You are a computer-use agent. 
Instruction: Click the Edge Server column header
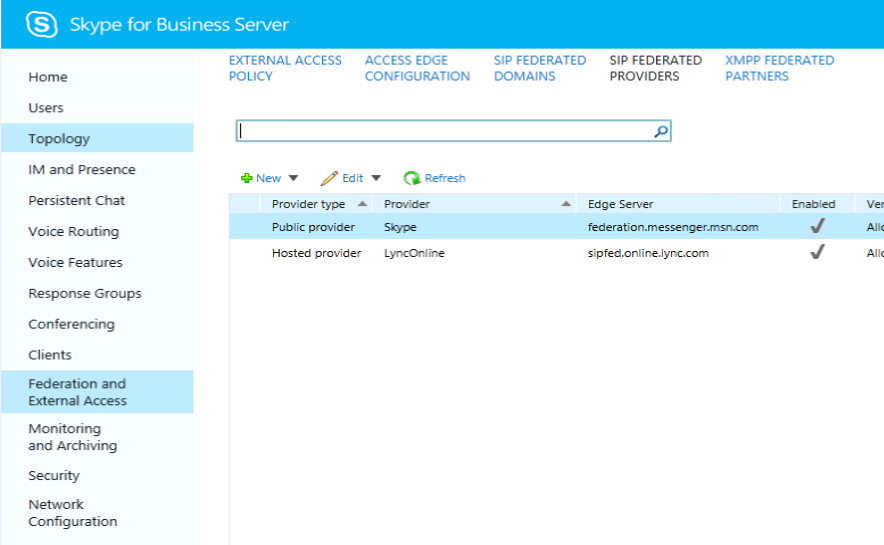coord(620,204)
